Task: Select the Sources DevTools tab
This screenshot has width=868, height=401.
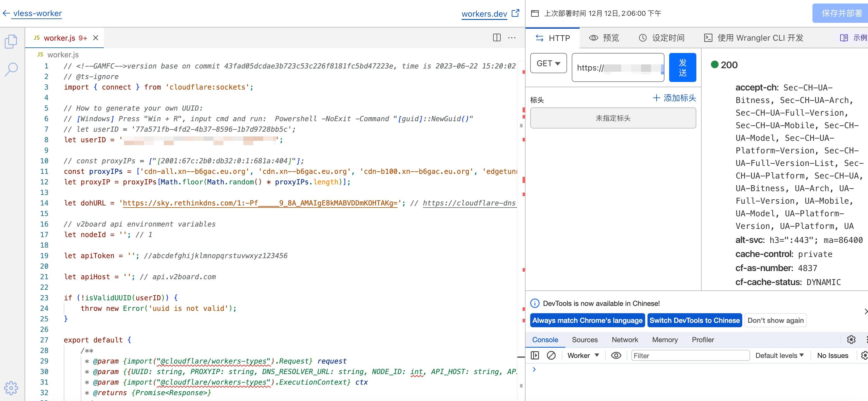Action: tap(585, 340)
